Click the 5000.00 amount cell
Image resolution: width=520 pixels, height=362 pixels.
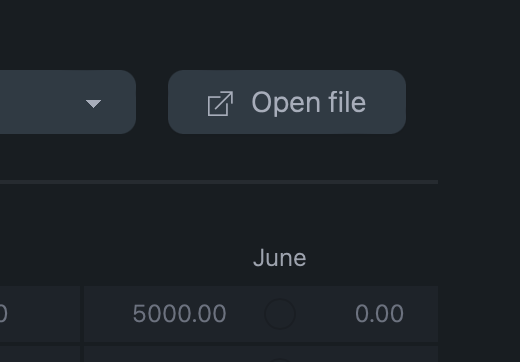click(x=179, y=314)
